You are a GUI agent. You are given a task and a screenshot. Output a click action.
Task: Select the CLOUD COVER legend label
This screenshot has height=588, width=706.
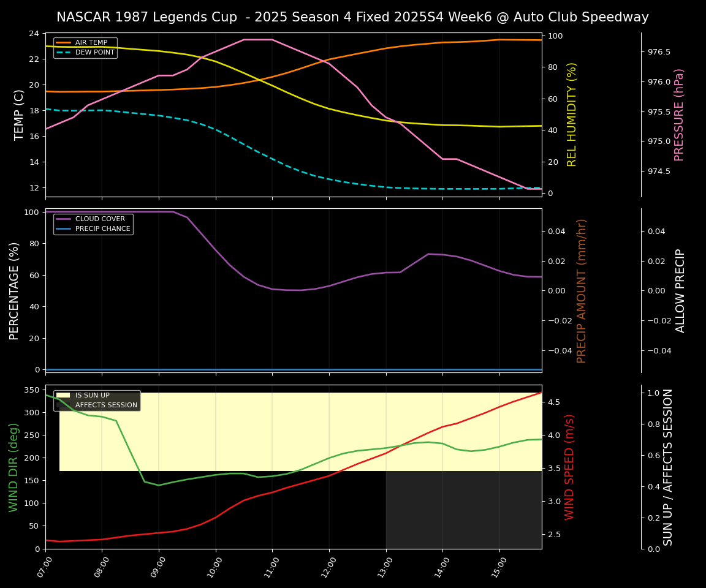[x=100, y=219]
